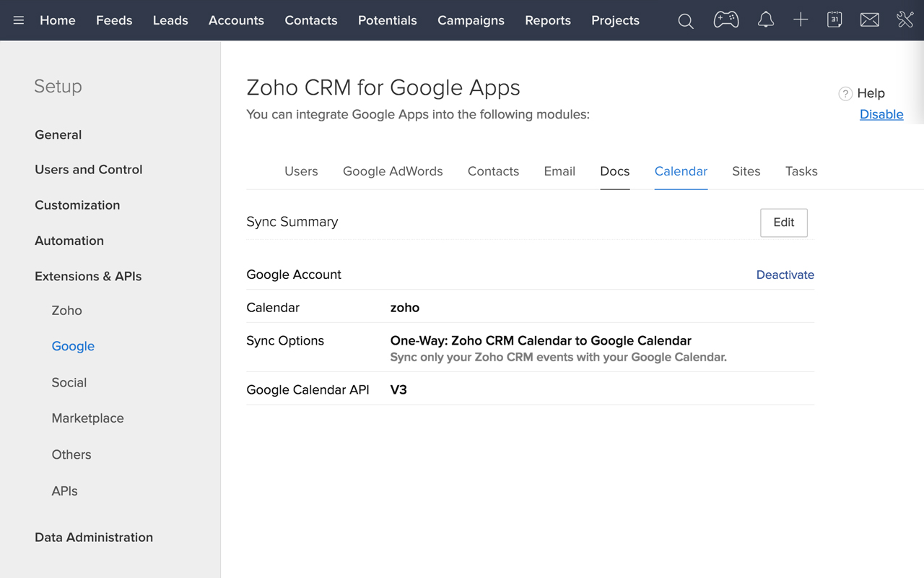
Task: Switch to the Contacts integration tab
Action: 493,171
